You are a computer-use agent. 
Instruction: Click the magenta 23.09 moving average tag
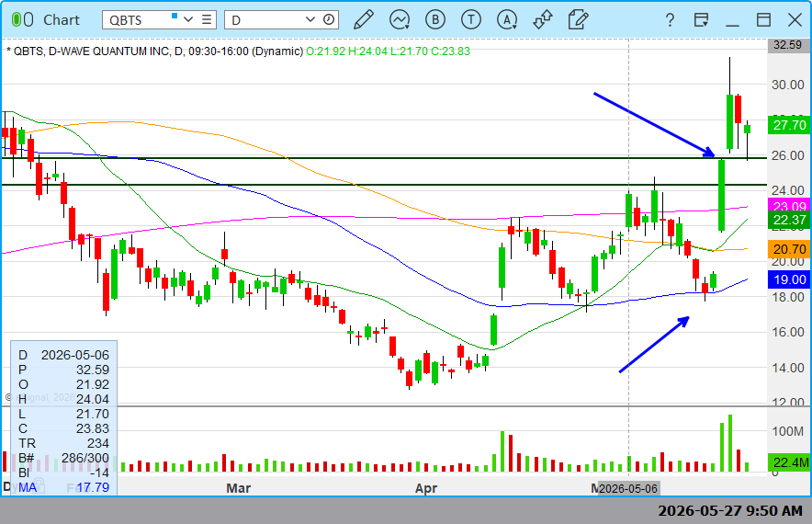789,206
